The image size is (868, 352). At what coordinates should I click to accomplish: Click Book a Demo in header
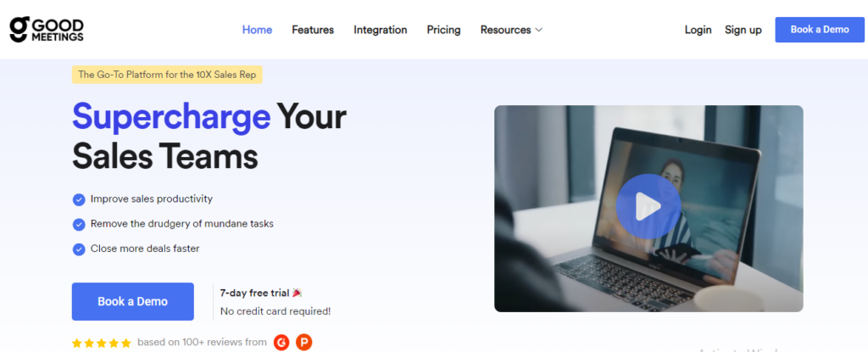point(820,30)
